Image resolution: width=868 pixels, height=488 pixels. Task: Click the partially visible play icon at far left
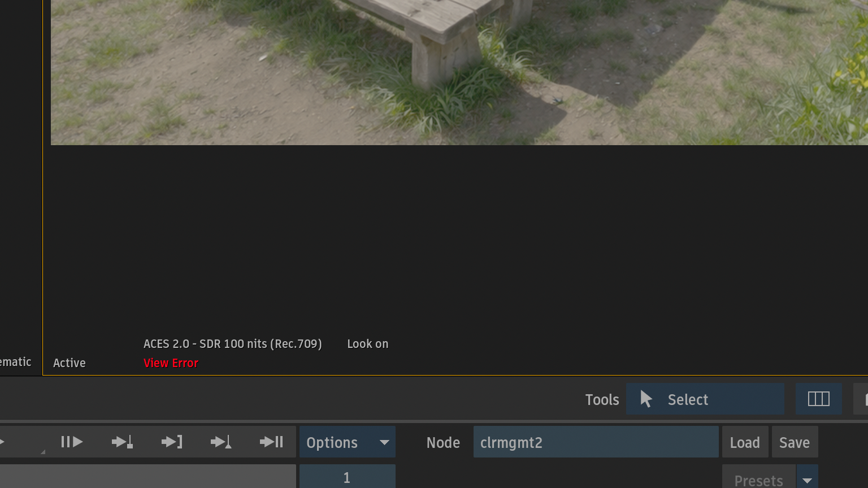(x=3, y=442)
